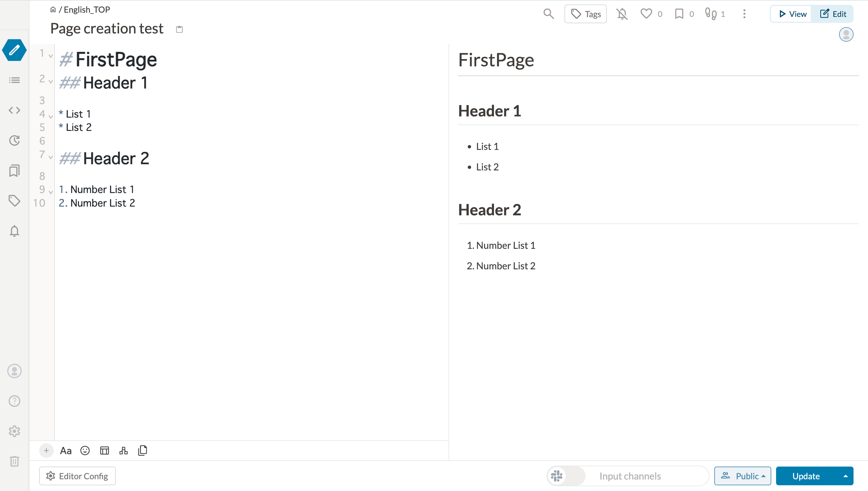Open the templates icon in the editor toolbar
The height and width of the screenshot is (491, 868).
[x=143, y=451]
